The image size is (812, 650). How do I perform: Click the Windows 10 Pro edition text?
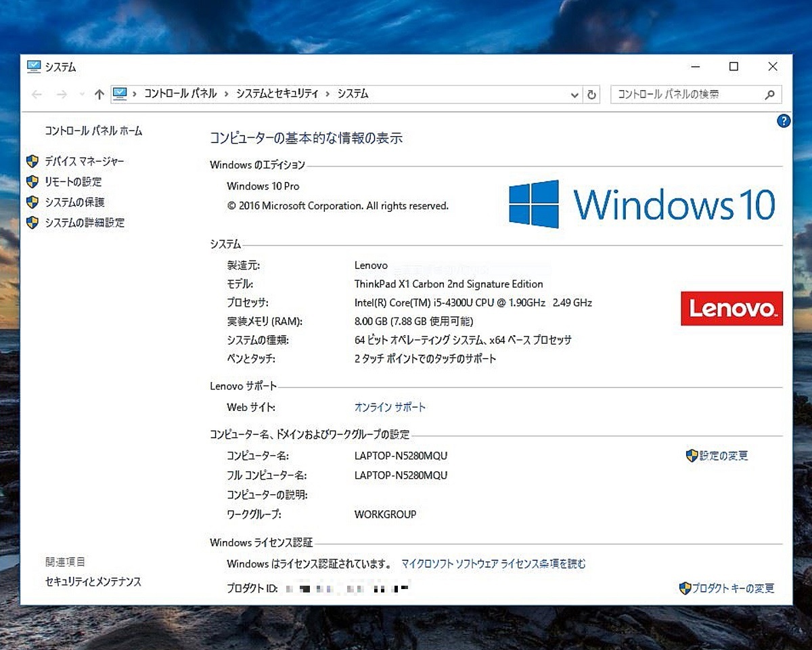coord(263,186)
